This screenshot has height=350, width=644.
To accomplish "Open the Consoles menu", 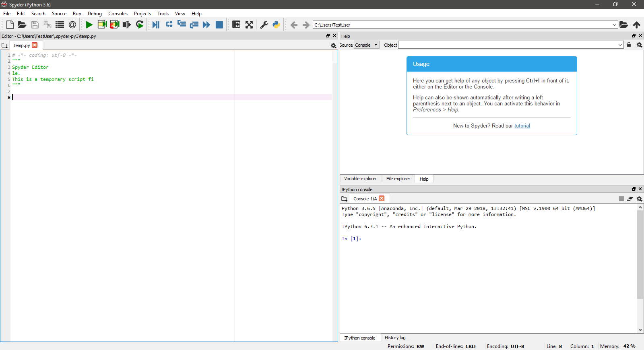I will [118, 14].
